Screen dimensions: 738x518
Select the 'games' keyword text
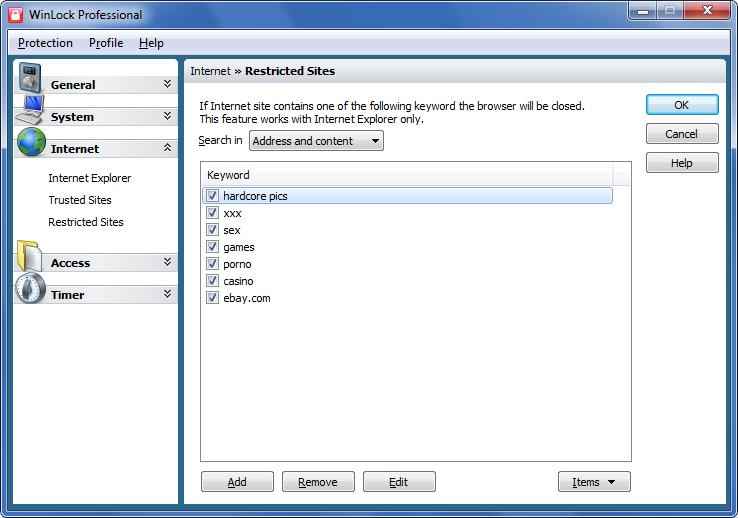(x=239, y=247)
